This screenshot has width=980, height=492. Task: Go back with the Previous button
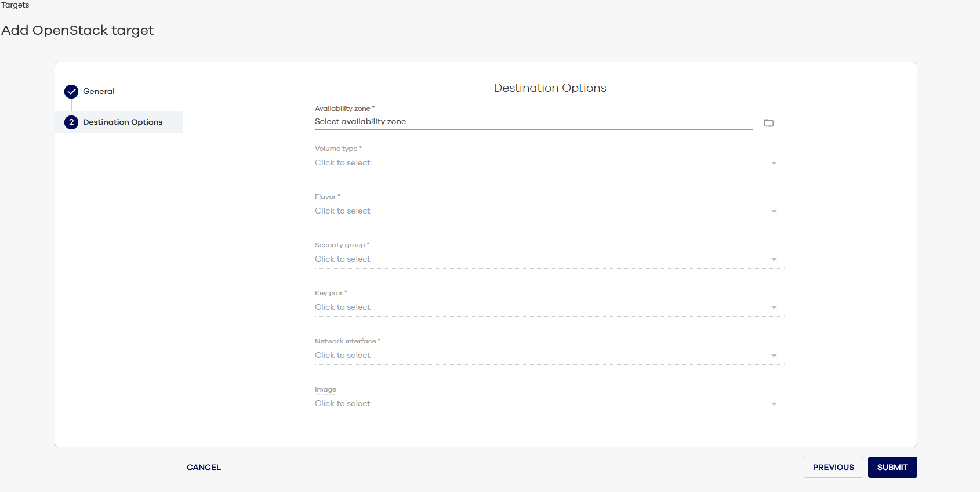tap(833, 468)
